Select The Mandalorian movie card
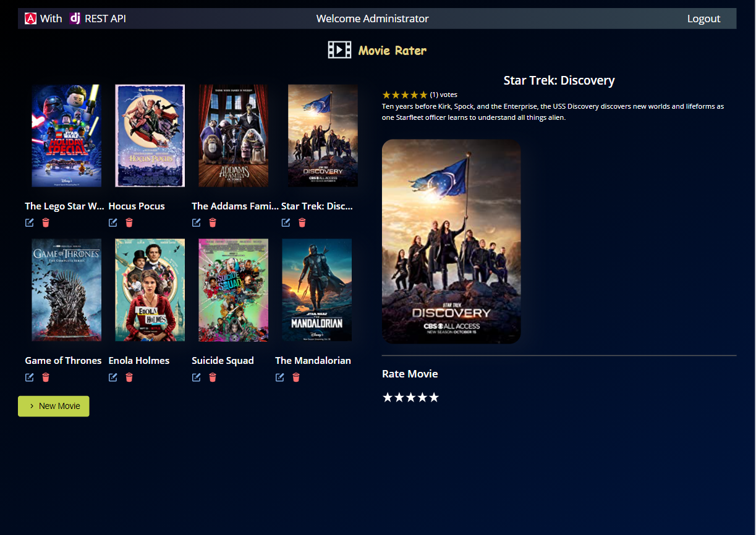Screen dimensions: 756x535 (316, 289)
